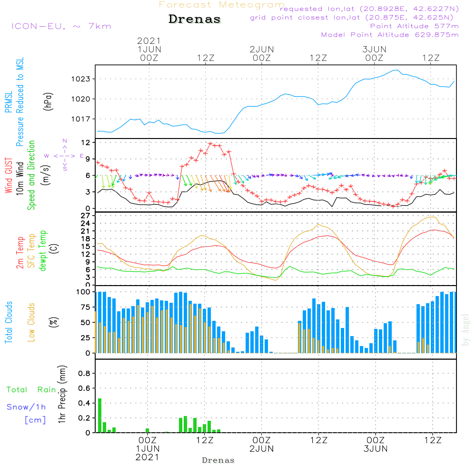Click the '0.2' precipitation axis value
Viewport: 476px width, 476px height.
point(84,418)
